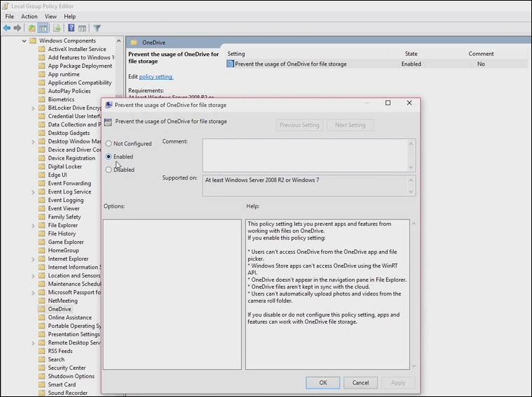
Task: Click the Smart Card folder icon
Action: [x=42, y=384]
